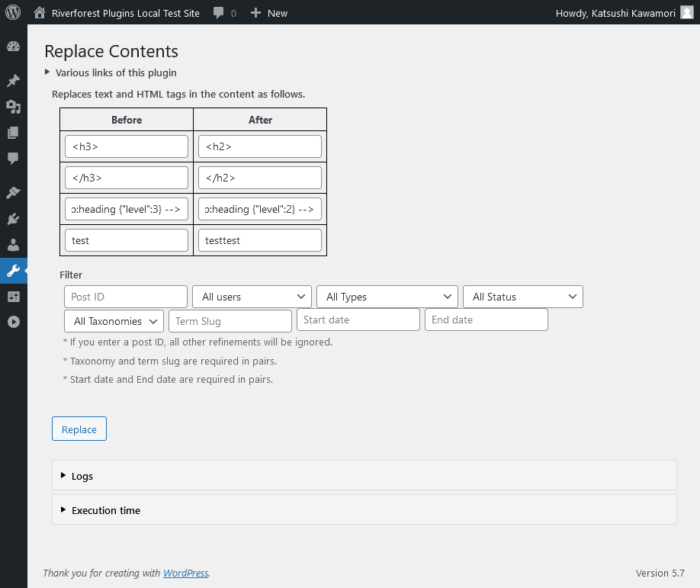Open Settings sliders sidebar icon
The image size is (700, 588).
(14, 297)
